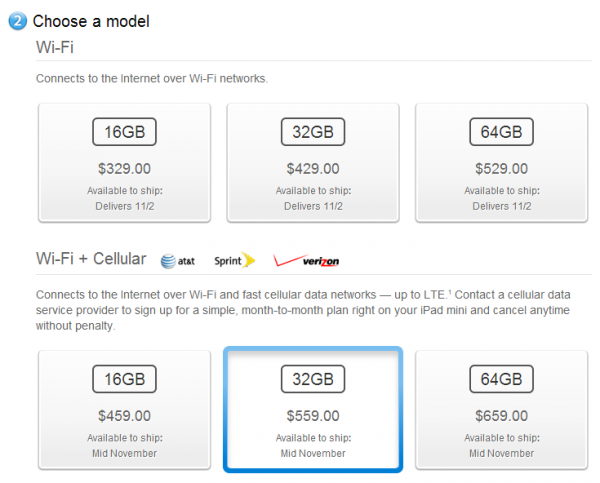This screenshot has height=483, width=600.
Task: Choose the $459.00 cellular model price
Action: point(124,416)
